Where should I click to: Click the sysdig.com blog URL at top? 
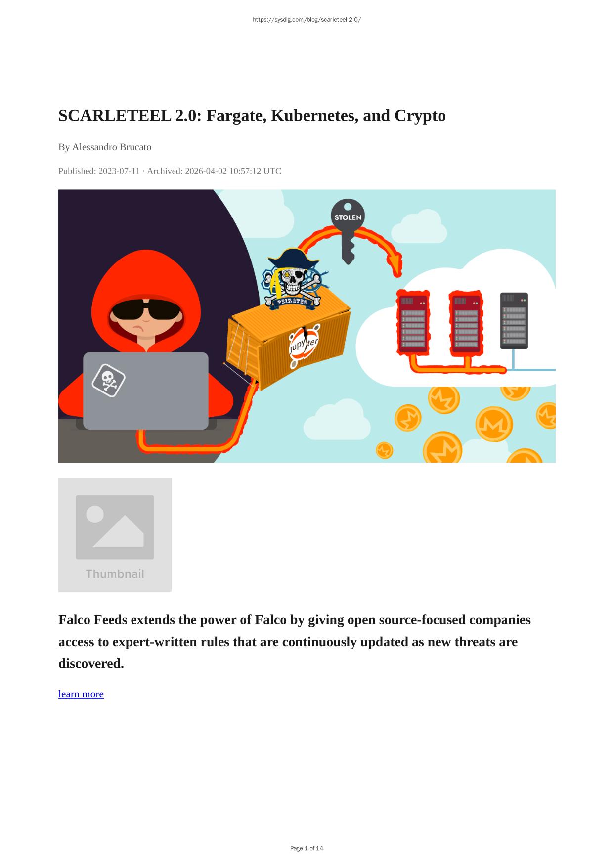[307, 20]
